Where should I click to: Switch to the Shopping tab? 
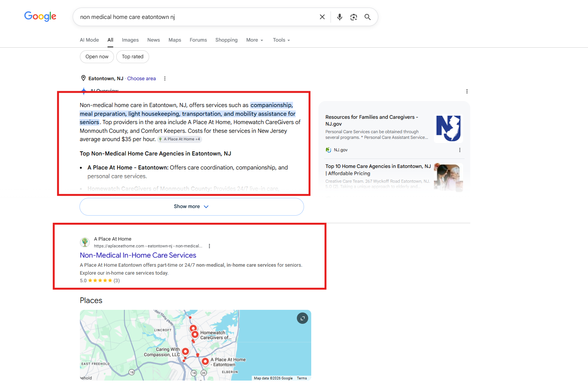(226, 40)
